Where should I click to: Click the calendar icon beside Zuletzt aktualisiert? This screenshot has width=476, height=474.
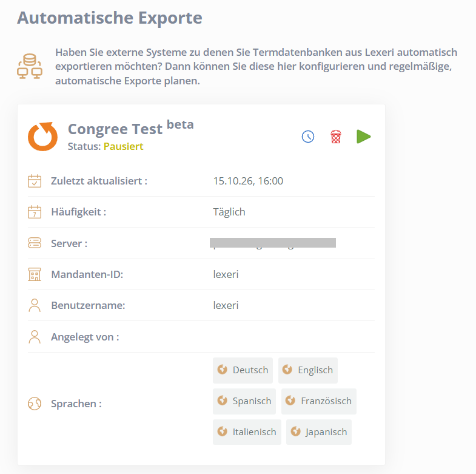pos(35,181)
